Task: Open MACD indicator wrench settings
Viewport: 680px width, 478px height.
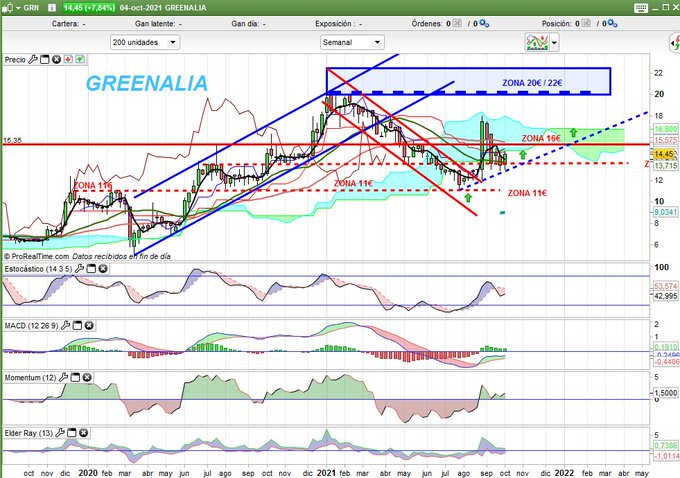Action: click(x=65, y=325)
